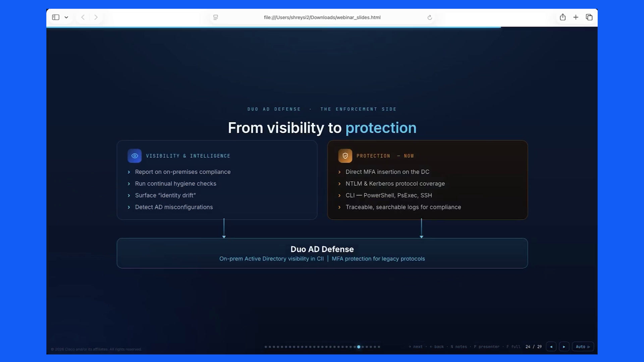Toggle the Safari sidebar button
The image size is (644, 362).
coord(56,17)
